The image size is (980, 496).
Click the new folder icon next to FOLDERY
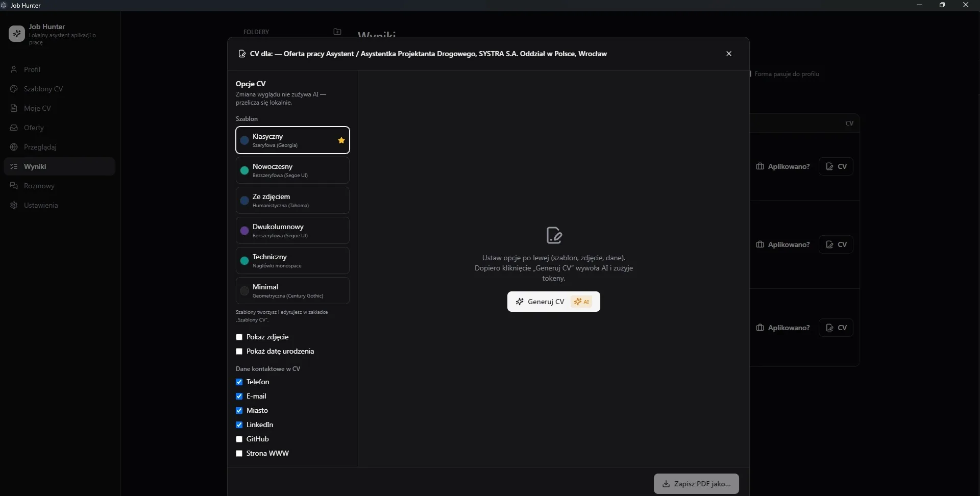[x=337, y=32]
